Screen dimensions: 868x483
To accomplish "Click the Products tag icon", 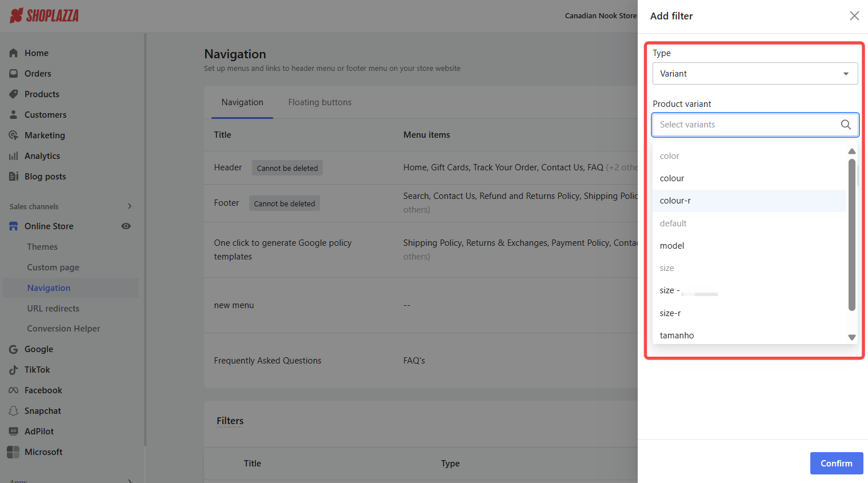I will click(14, 94).
